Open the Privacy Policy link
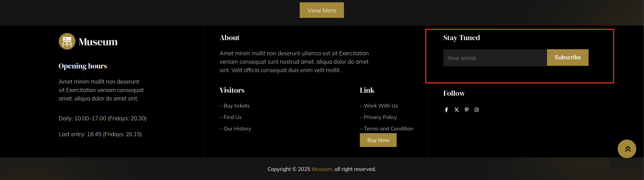This screenshot has height=180, width=644. [380, 117]
